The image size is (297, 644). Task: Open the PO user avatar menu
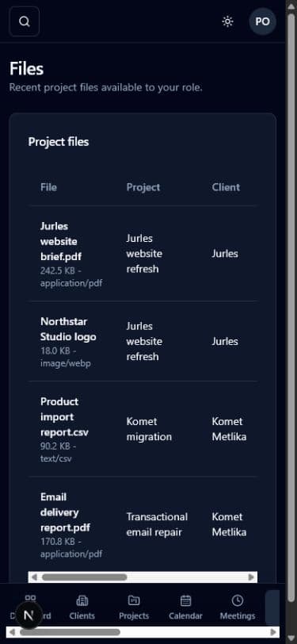pos(262,21)
